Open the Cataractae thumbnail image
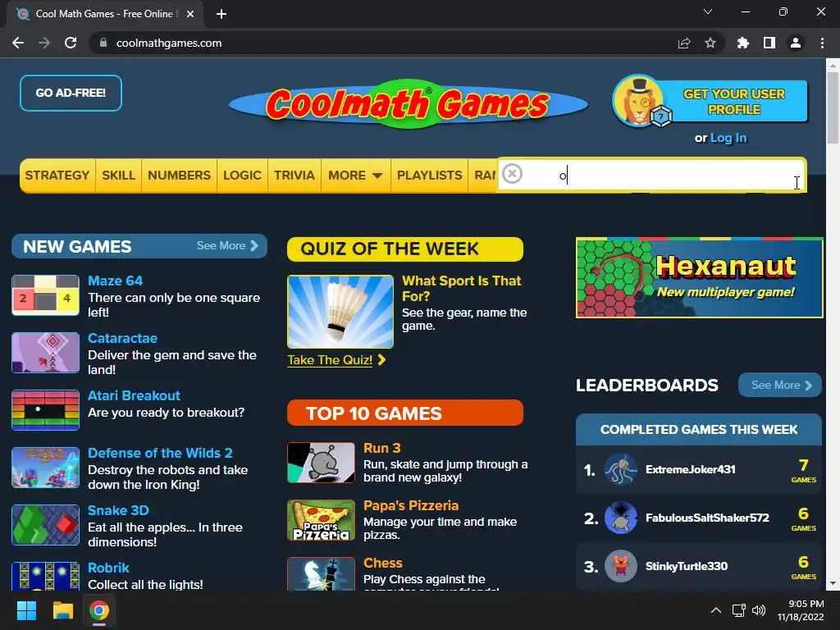 tap(46, 353)
